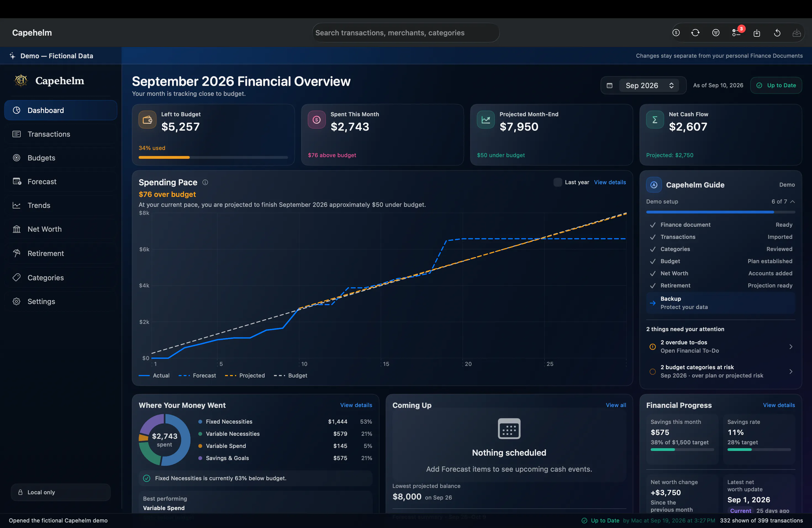Click the dollar-sign circle toolbar icon
The height and width of the screenshot is (528, 812).
(676, 33)
